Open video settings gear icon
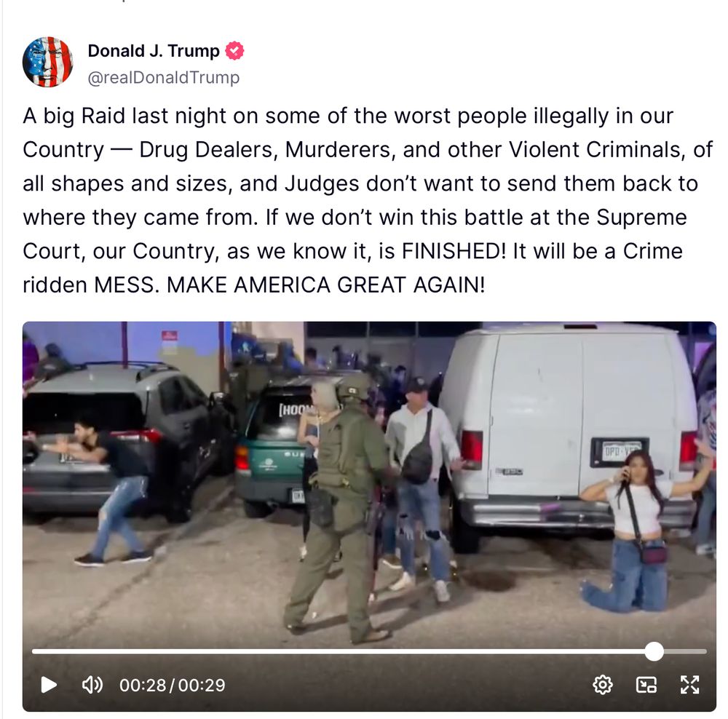 (603, 685)
